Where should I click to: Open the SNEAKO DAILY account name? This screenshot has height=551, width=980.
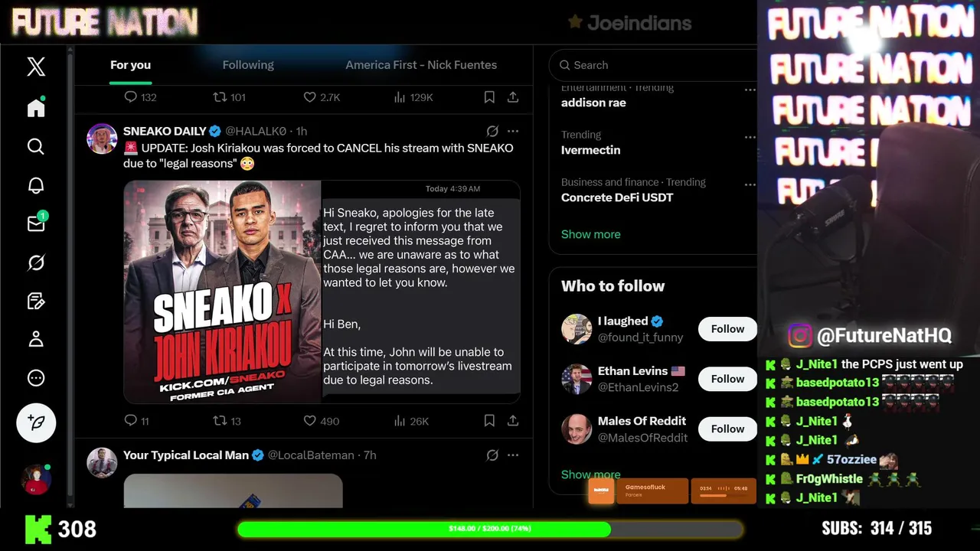click(x=165, y=131)
